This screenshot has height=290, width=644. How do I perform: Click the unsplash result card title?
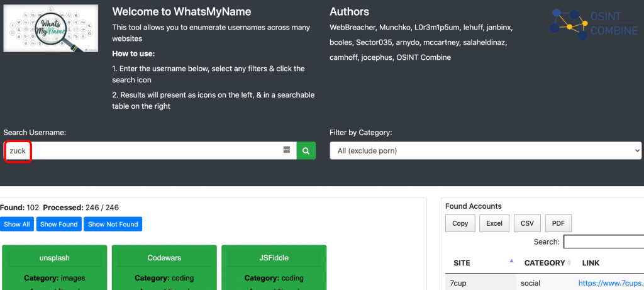55,258
